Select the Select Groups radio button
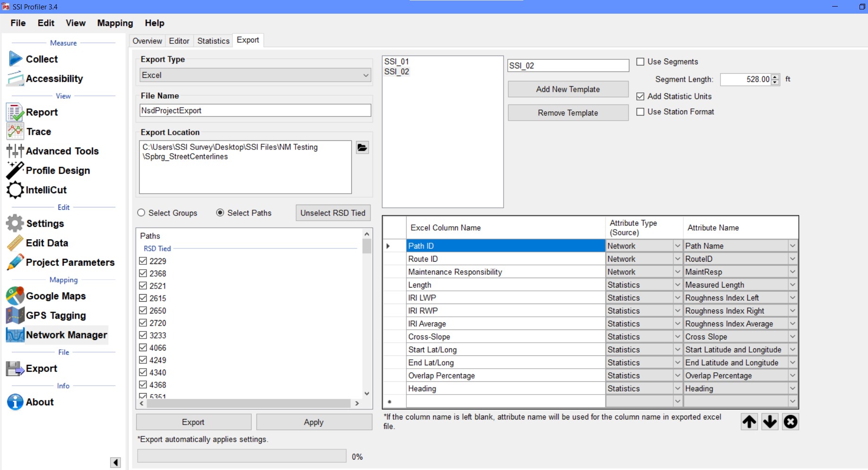Image resolution: width=868 pixels, height=470 pixels. coord(141,213)
